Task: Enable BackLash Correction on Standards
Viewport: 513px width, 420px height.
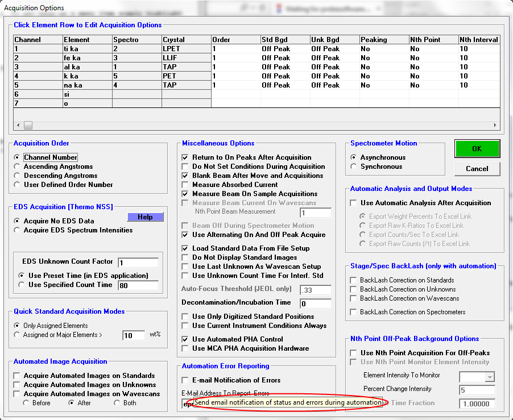Action: (354, 280)
